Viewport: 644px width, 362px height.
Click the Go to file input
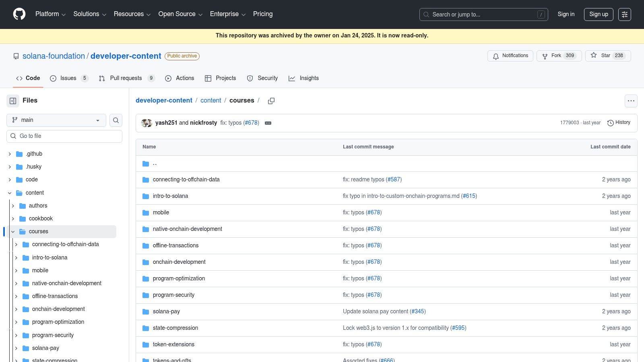(x=64, y=136)
